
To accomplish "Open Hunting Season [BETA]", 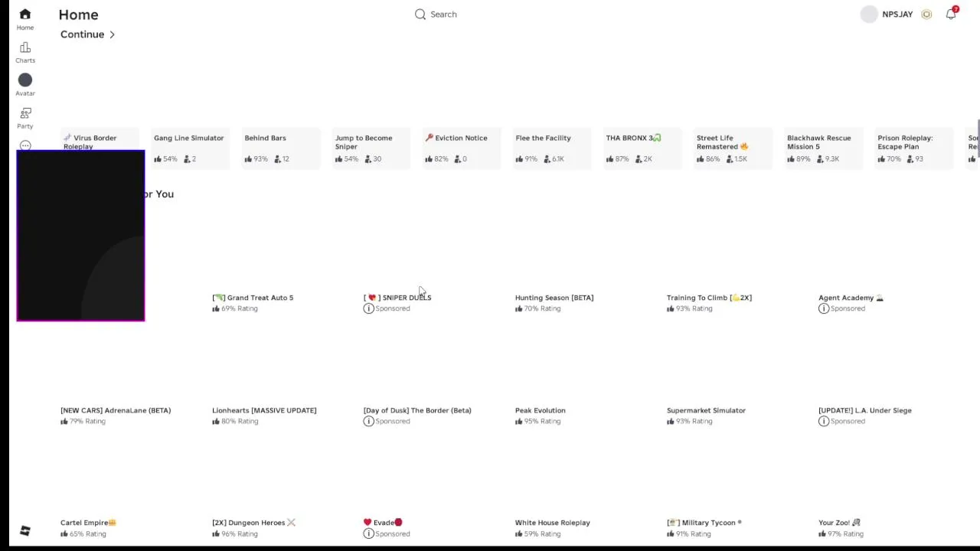I will (554, 298).
